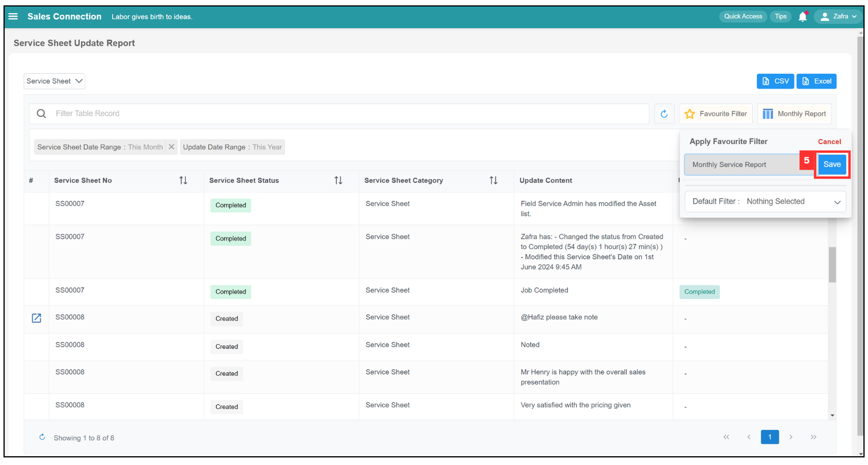Click Showing 1 to 8 of 8 text
Image resolution: width=868 pixels, height=465 pixels.
point(84,438)
